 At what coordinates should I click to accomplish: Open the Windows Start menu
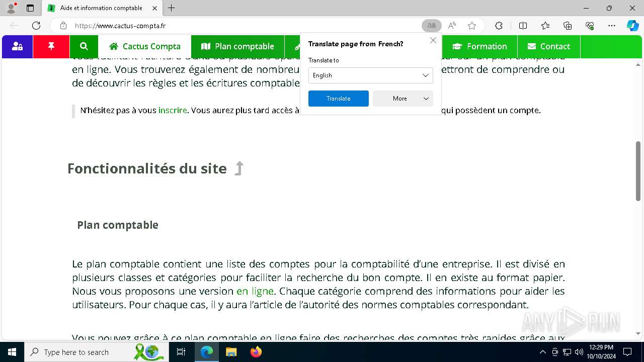coord(12,352)
